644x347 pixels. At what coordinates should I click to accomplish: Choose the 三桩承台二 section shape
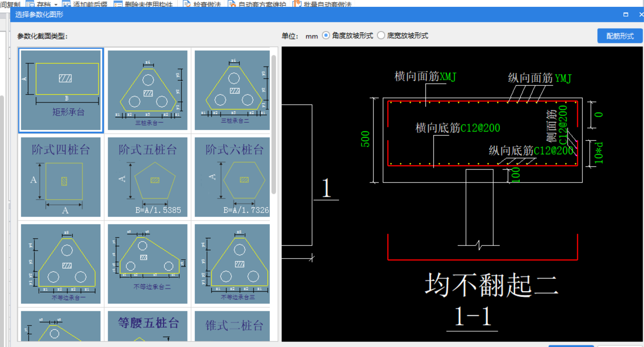click(232, 90)
